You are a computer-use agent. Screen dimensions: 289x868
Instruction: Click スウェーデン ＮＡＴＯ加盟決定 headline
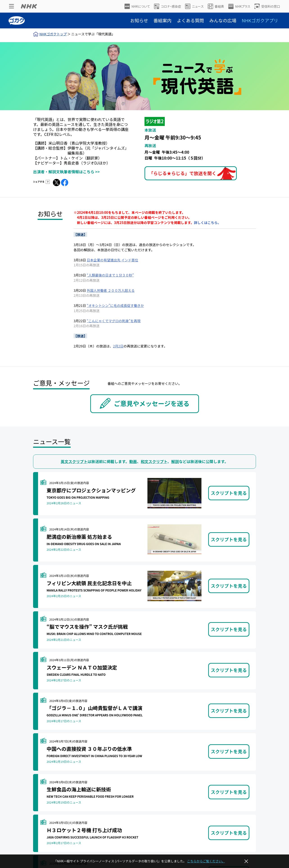click(x=82, y=667)
